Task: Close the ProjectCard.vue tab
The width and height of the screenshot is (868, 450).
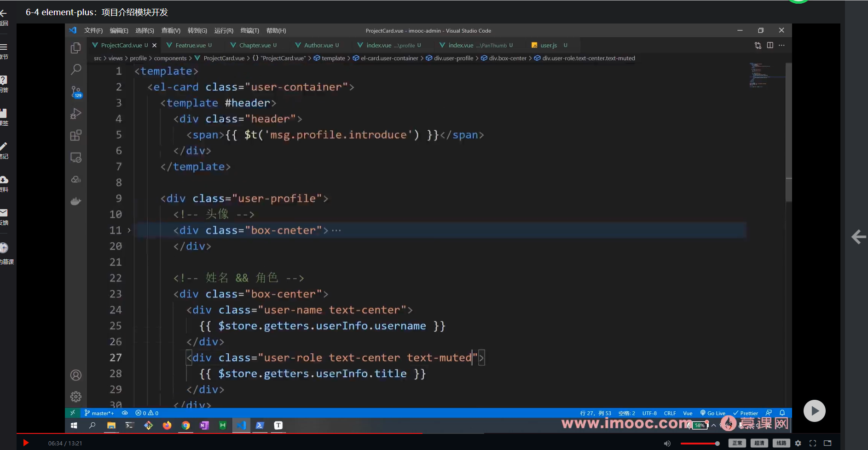Action: tap(155, 45)
